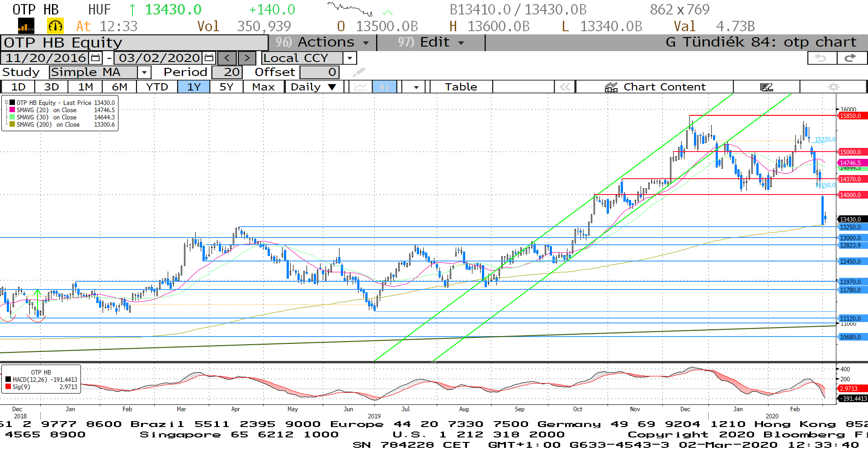Click the -191.4413 MACD value label
The image size is (868, 470).
[x=852, y=399]
